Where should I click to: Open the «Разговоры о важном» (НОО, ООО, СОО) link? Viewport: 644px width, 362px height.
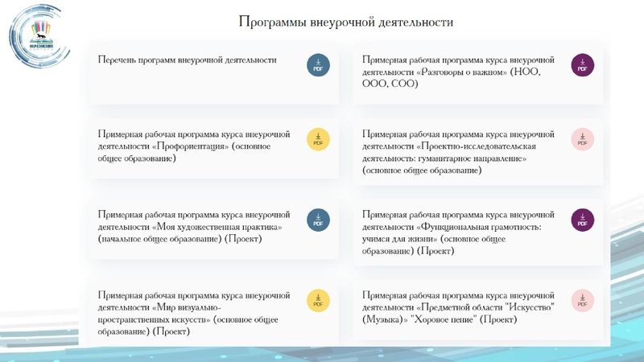[458, 72]
